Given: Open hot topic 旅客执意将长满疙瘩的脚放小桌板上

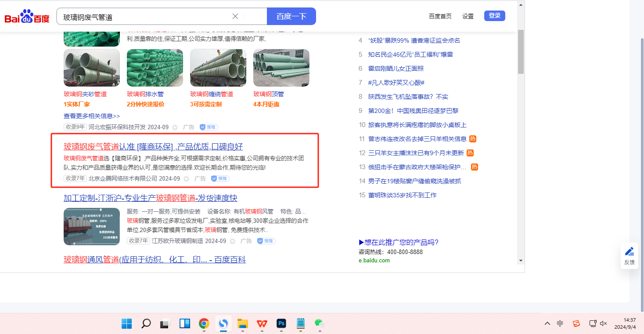Looking at the screenshot, I should coord(417,125).
